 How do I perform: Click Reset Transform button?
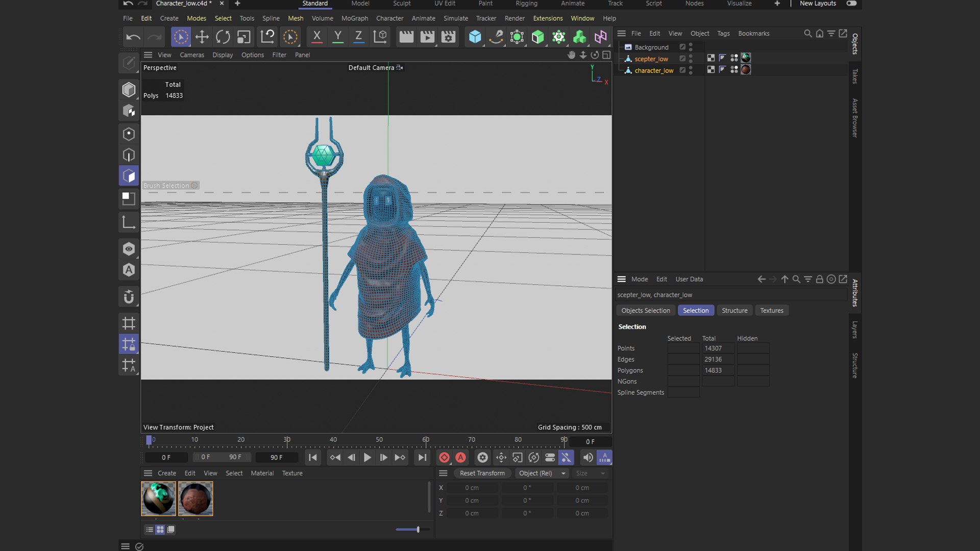click(482, 473)
